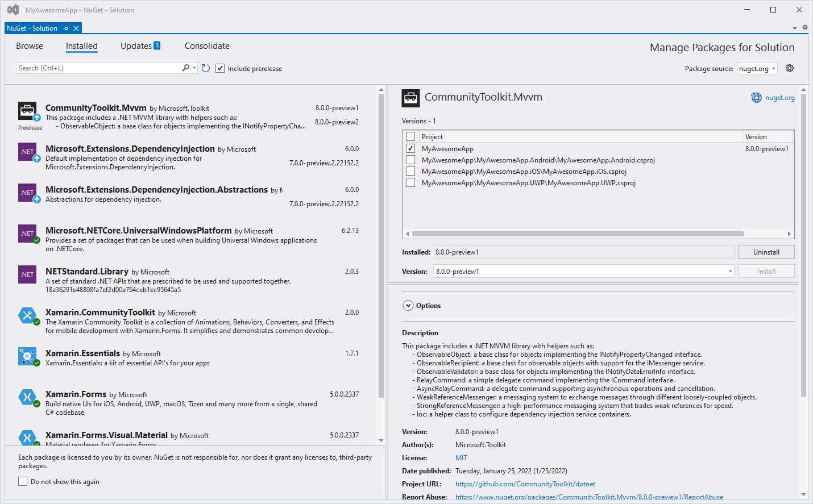Open the Package source dropdown

(x=757, y=69)
